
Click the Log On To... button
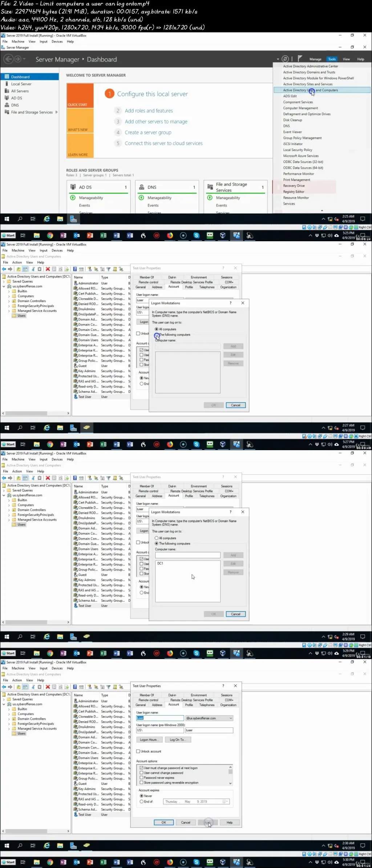point(178,740)
